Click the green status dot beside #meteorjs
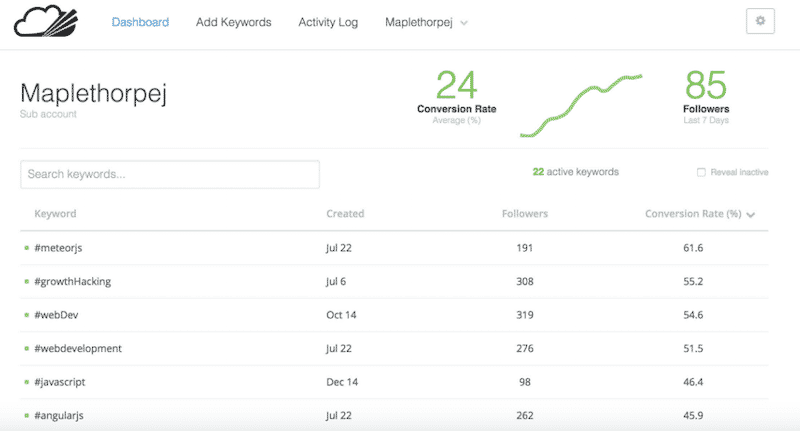The image size is (800, 431). [26, 248]
